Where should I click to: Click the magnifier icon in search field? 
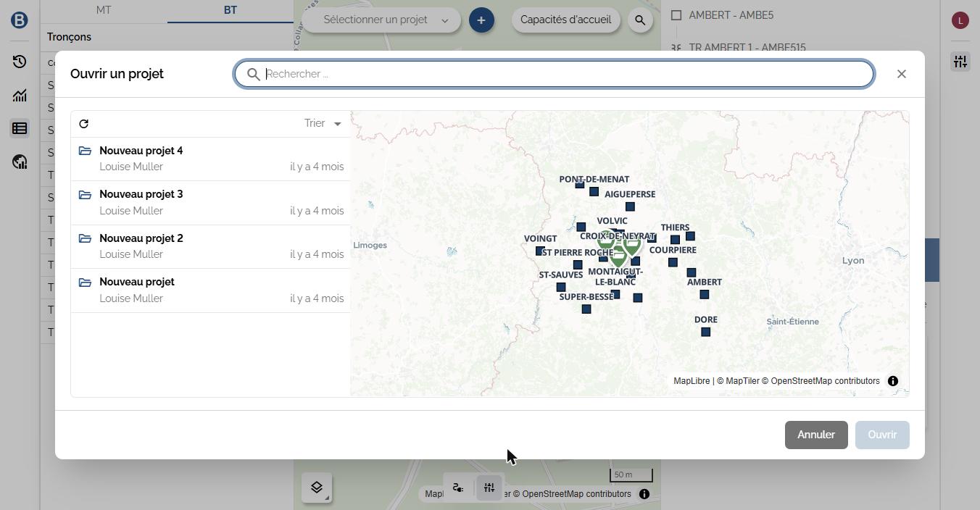[x=254, y=74]
